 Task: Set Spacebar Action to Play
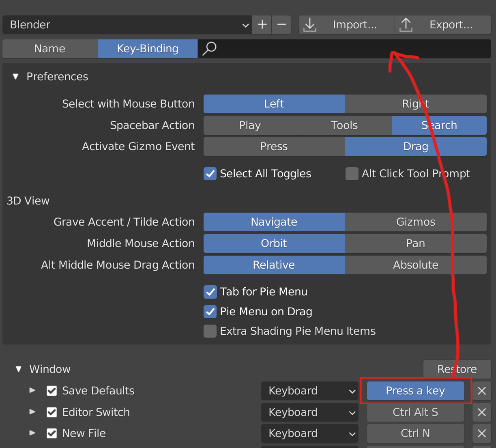[x=250, y=125]
